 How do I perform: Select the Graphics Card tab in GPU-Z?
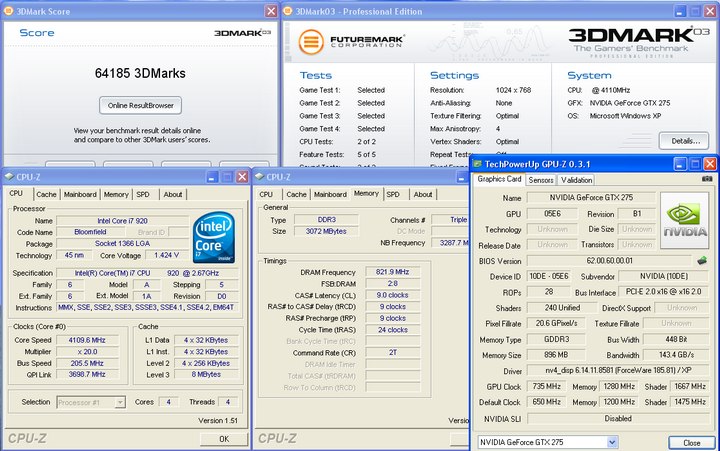click(x=499, y=179)
